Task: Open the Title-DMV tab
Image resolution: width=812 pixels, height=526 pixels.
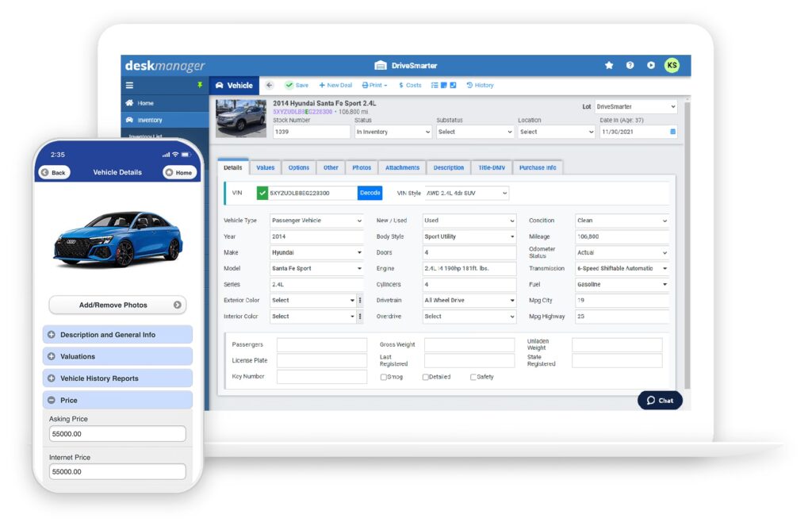Action: point(492,167)
